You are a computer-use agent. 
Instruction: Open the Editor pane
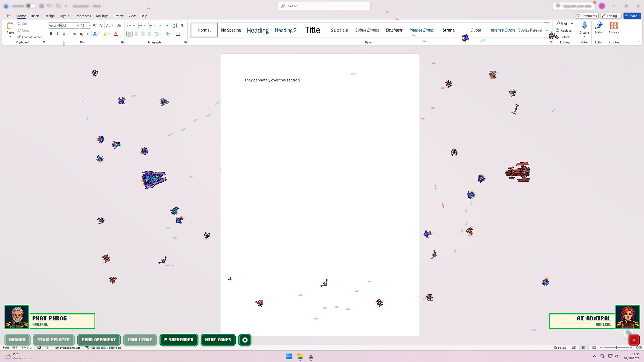click(x=599, y=27)
